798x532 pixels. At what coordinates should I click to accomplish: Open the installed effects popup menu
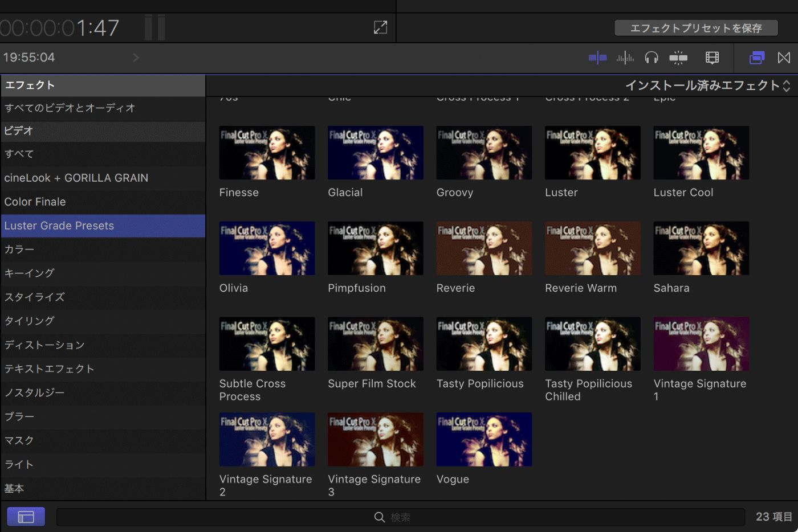(x=708, y=85)
